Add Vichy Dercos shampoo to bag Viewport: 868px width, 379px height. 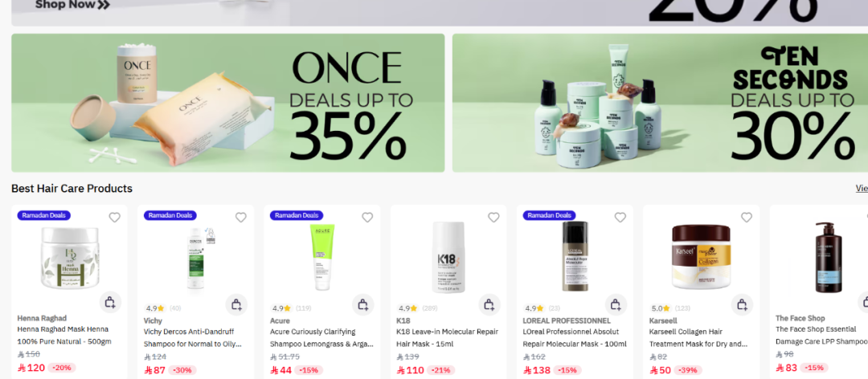pyautogui.click(x=236, y=304)
